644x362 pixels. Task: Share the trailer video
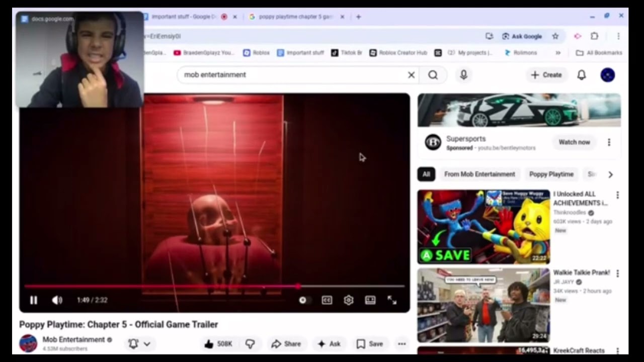pyautogui.click(x=286, y=344)
